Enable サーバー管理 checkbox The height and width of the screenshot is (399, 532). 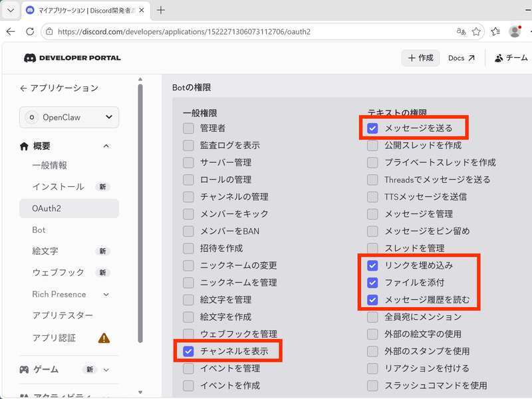point(188,162)
